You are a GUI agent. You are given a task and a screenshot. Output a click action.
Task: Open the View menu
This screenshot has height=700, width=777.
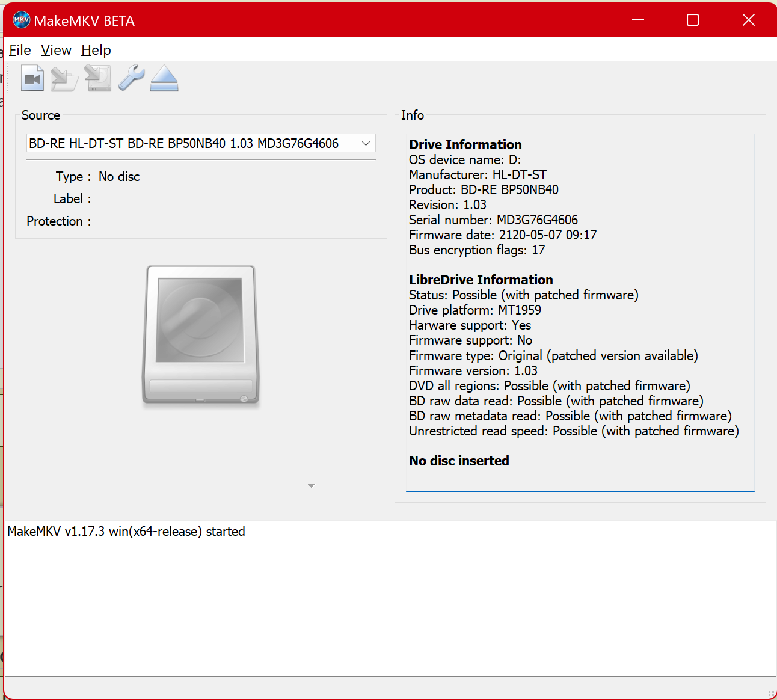56,50
